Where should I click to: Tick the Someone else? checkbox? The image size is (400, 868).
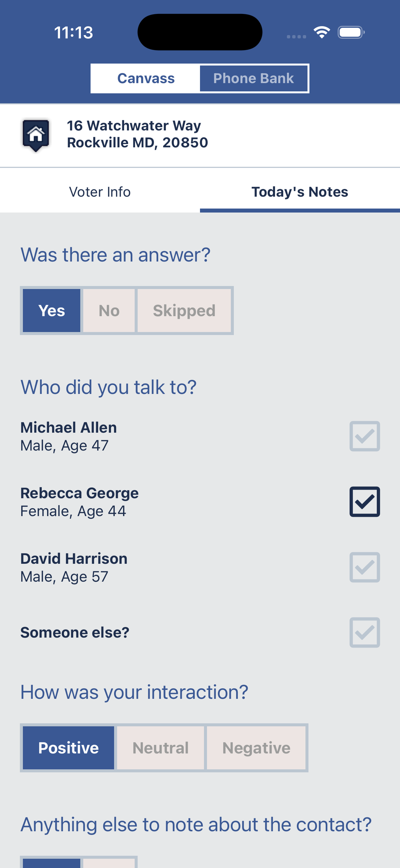tap(365, 633)
